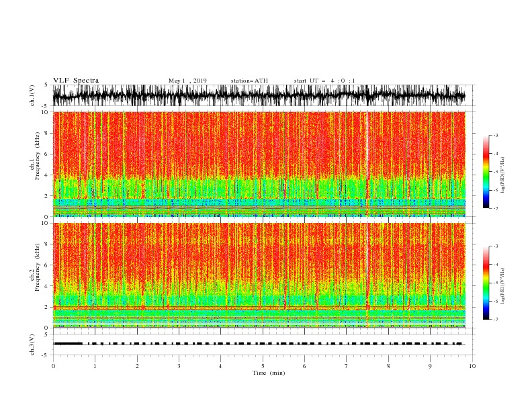
Task: Click the date 'May 1 , 2019'
Action: (x=187, y=81)
